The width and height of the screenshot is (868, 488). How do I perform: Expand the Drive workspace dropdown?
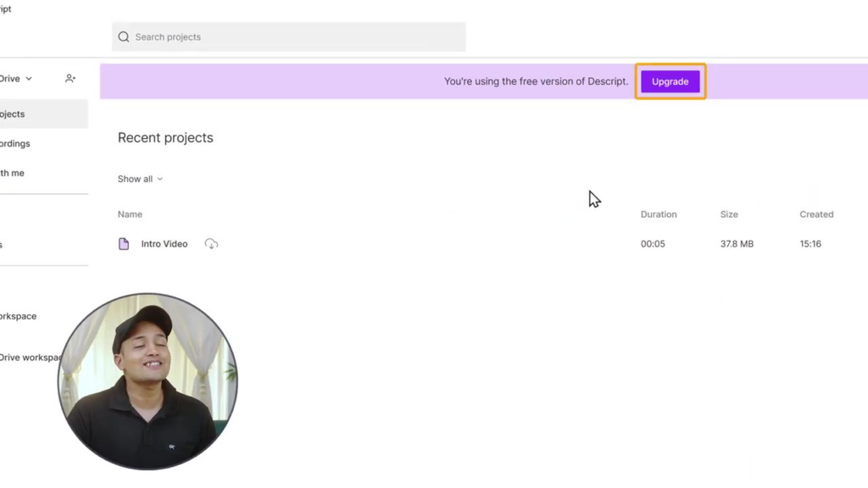pyautogui.click(x=16, y=79)
